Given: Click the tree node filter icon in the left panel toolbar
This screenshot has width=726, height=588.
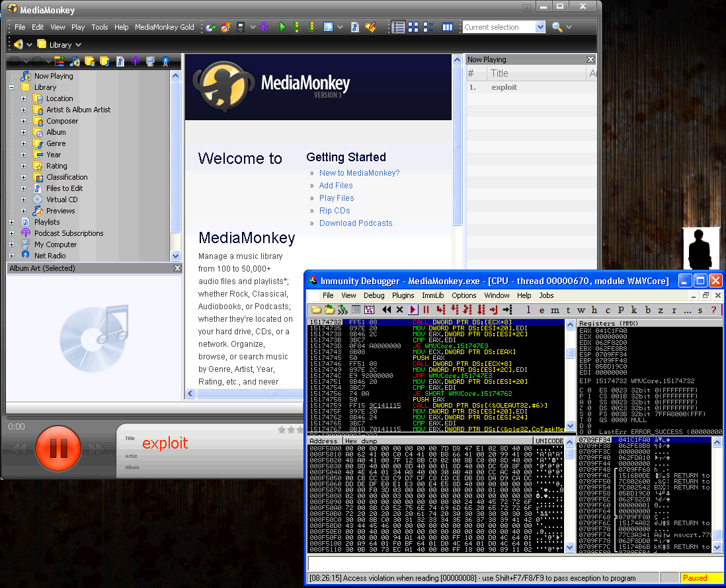Looking at the screenshot, I should 60,61.
